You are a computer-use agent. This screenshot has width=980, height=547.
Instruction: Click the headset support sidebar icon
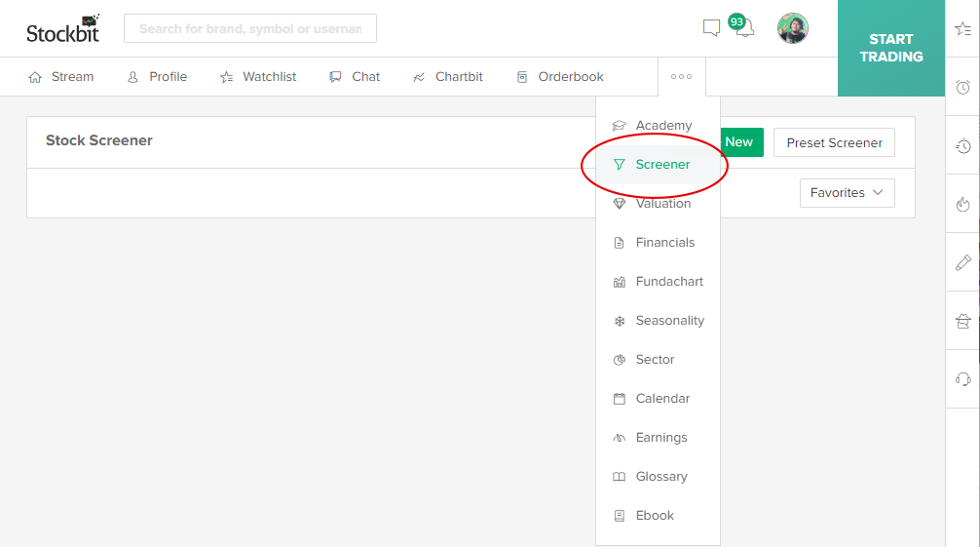click(x=962, y=379)
